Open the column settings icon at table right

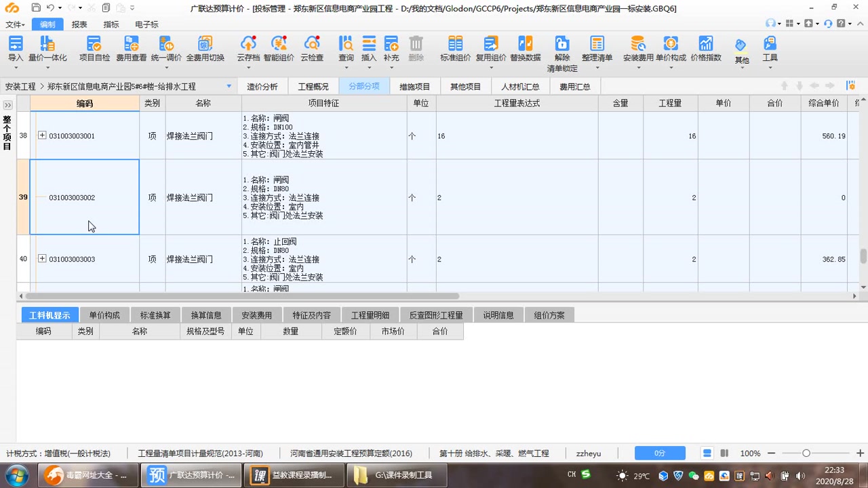[850, 86]
